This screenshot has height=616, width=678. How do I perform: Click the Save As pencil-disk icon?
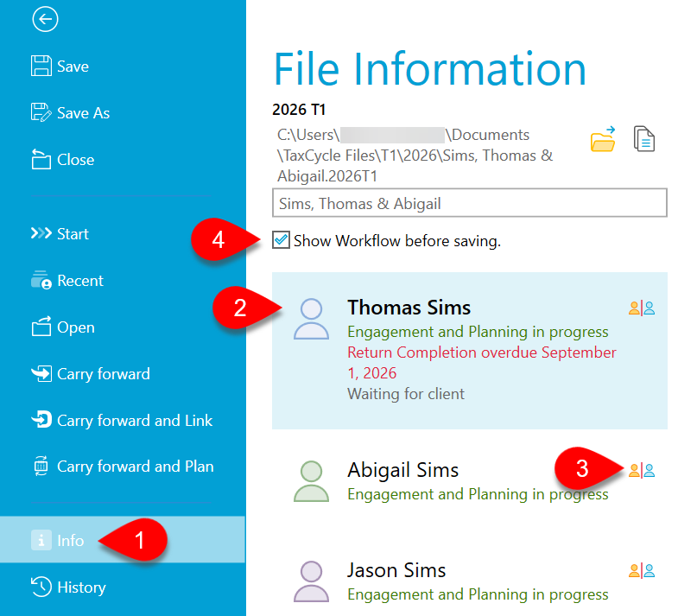(41, 112)
